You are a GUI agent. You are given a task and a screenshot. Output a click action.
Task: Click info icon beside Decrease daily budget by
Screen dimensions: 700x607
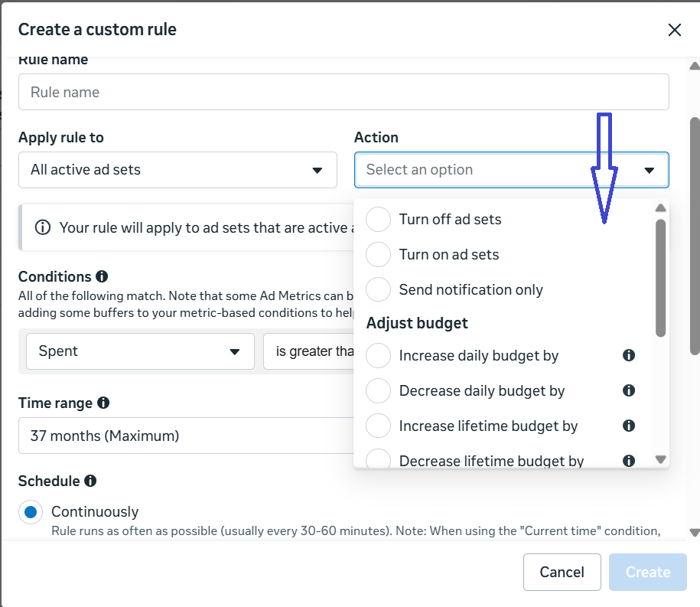point(628,390)
